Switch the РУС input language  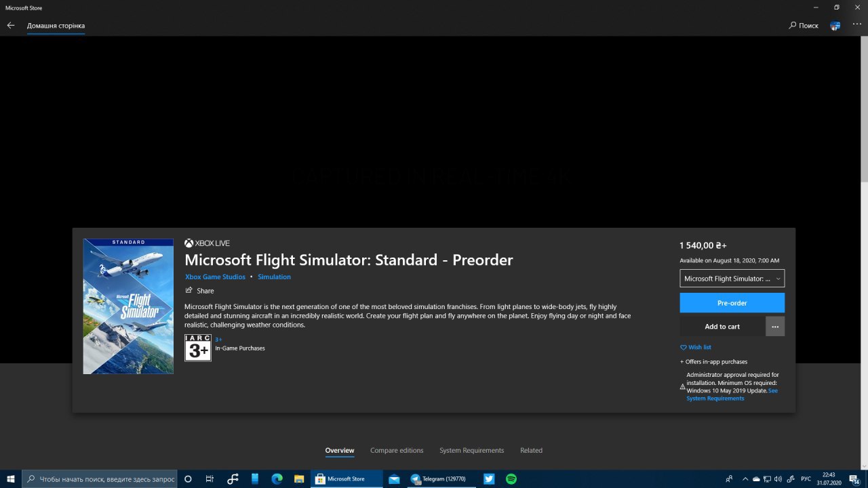tap(806, 479)
